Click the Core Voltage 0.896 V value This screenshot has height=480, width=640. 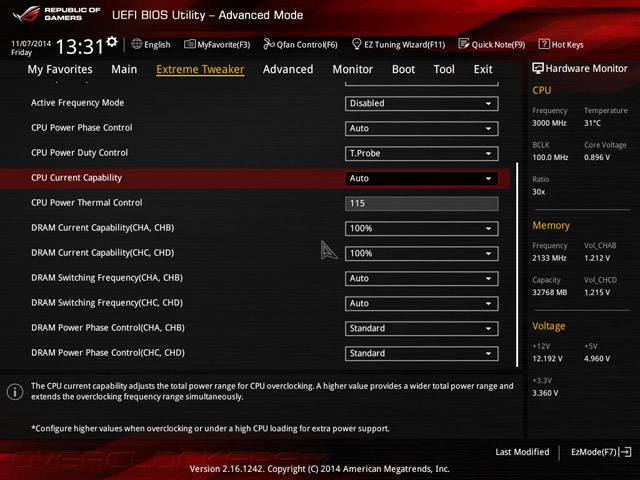(597, 158)
